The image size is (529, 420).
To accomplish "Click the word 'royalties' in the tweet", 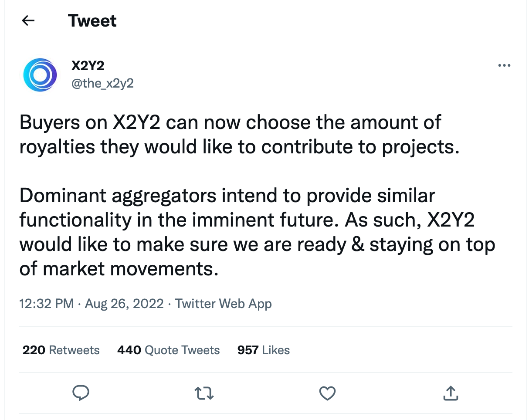I will tap(57, 147).
